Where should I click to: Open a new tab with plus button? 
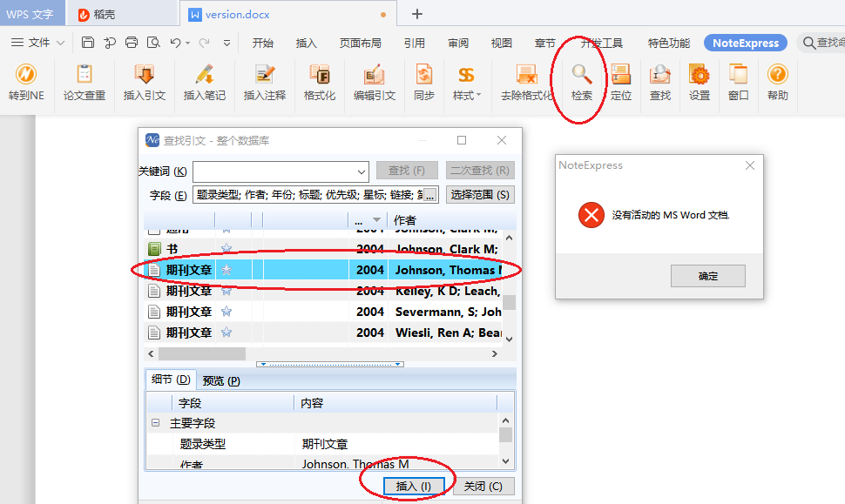pyautogui.click(x=417, y=14)
